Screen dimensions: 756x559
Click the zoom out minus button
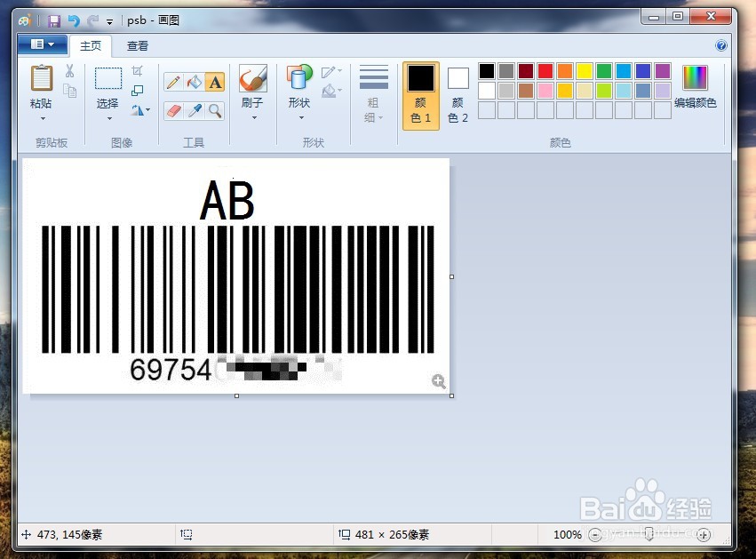pyautogui.click(x=595, y=534)
